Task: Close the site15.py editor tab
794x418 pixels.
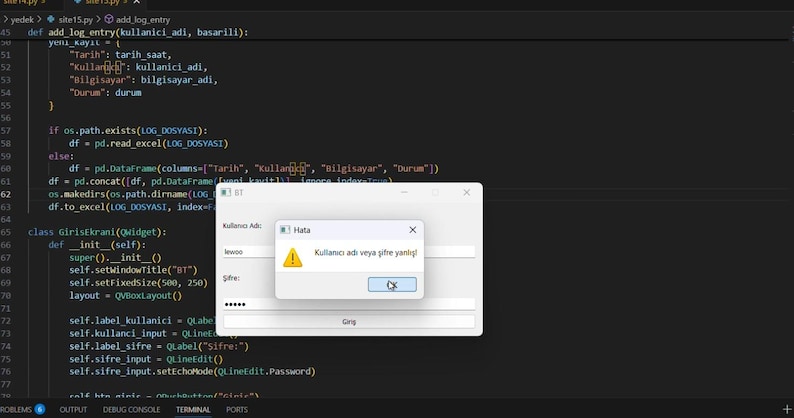Action: click(136, 3)
